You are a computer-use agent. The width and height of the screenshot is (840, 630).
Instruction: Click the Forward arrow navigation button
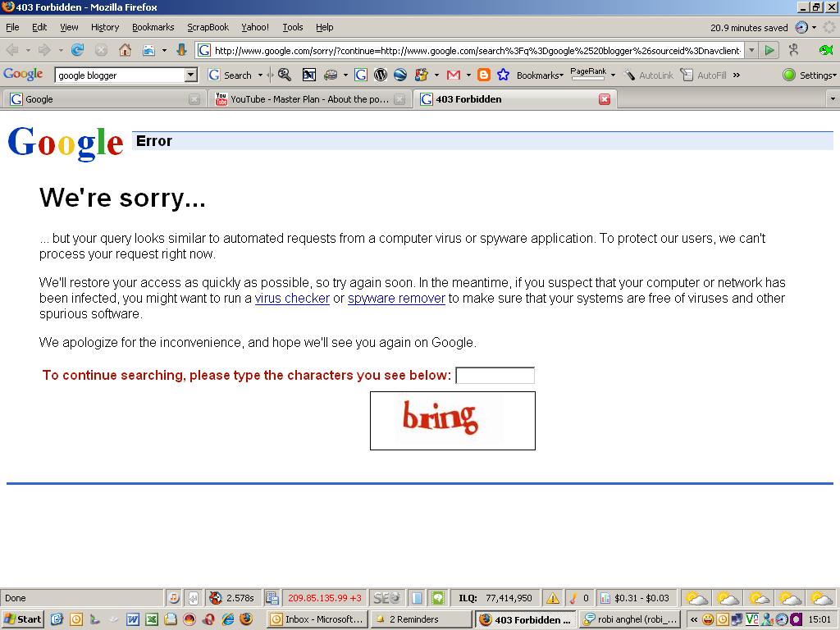click(44, 50)
